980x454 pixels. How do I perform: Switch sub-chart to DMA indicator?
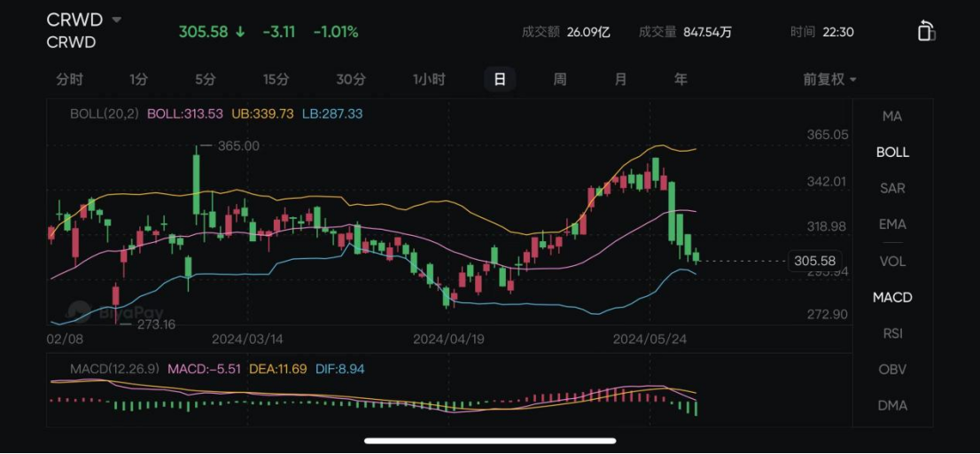tap(892, 406)
